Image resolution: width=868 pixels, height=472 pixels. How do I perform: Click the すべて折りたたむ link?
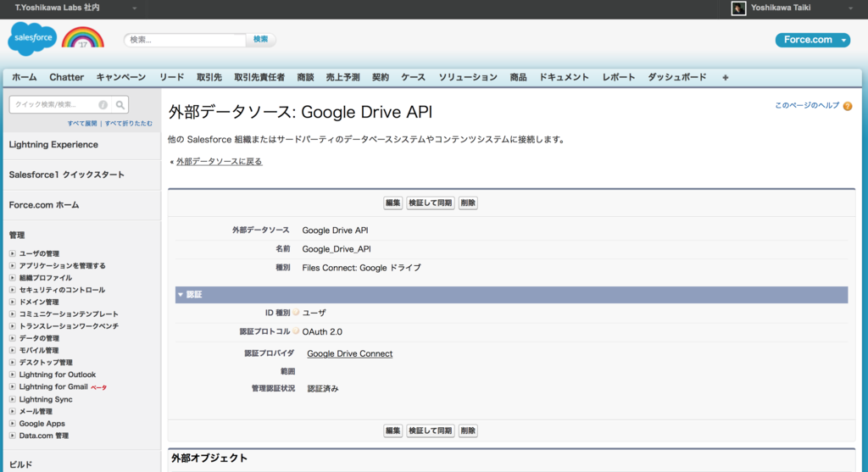click(129, 124)
